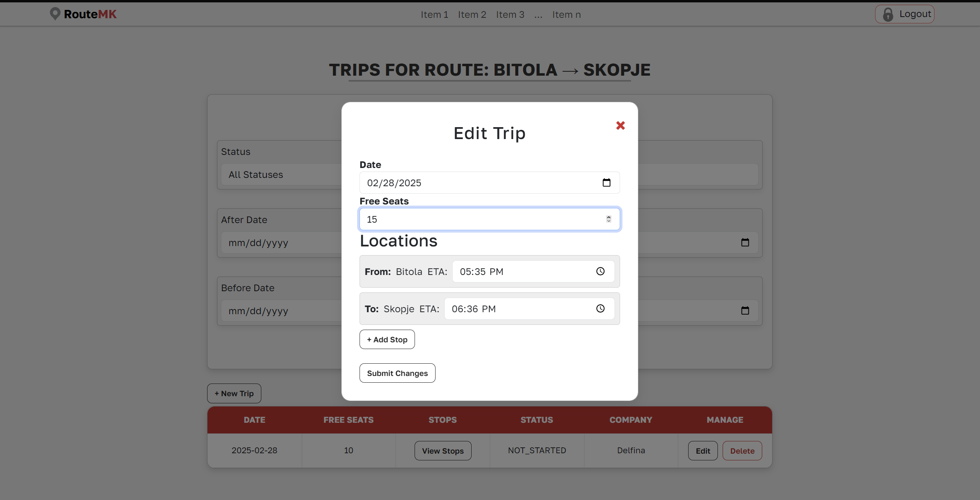Click the RouteMK map pin logo
980x500 pixels.
55,14
